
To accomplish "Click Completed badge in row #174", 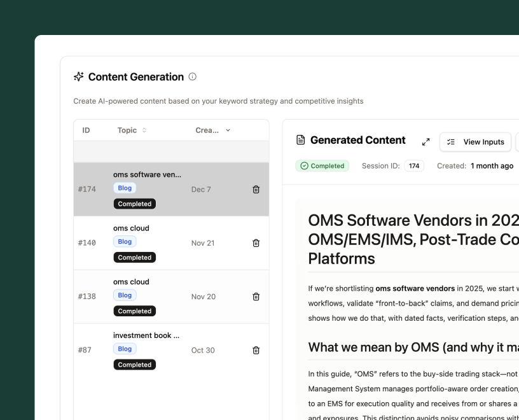I will 135,204.
